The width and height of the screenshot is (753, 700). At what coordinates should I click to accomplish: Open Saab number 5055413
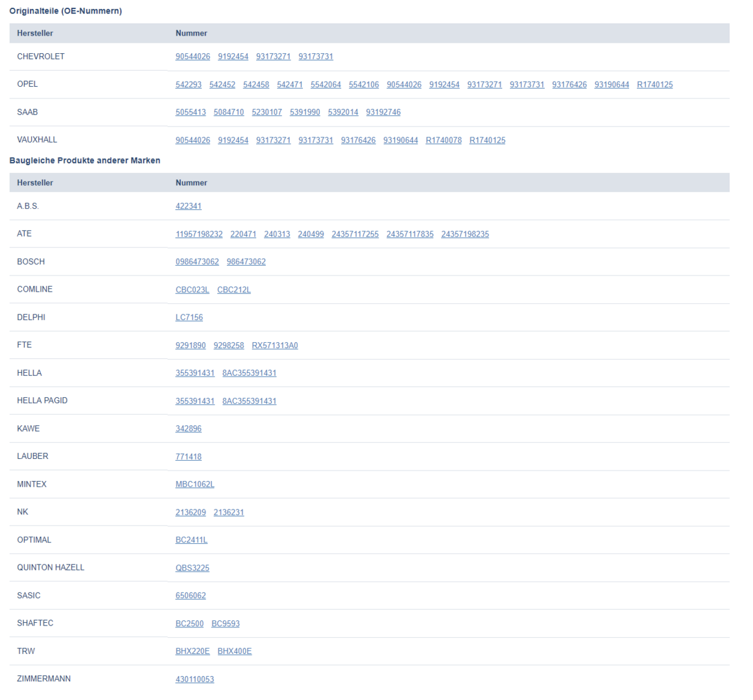[x=191, y=112]
